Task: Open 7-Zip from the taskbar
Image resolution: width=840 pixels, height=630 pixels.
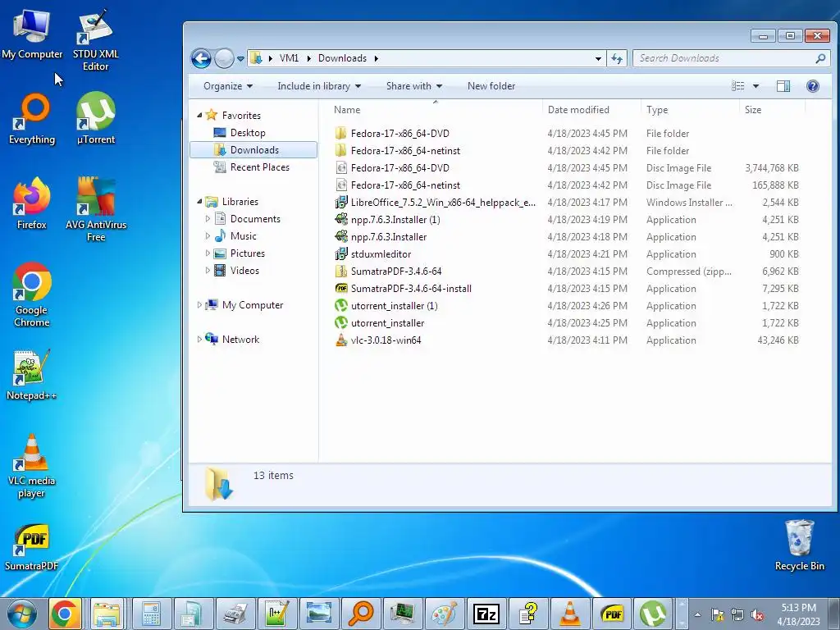Action: (486, 614)
